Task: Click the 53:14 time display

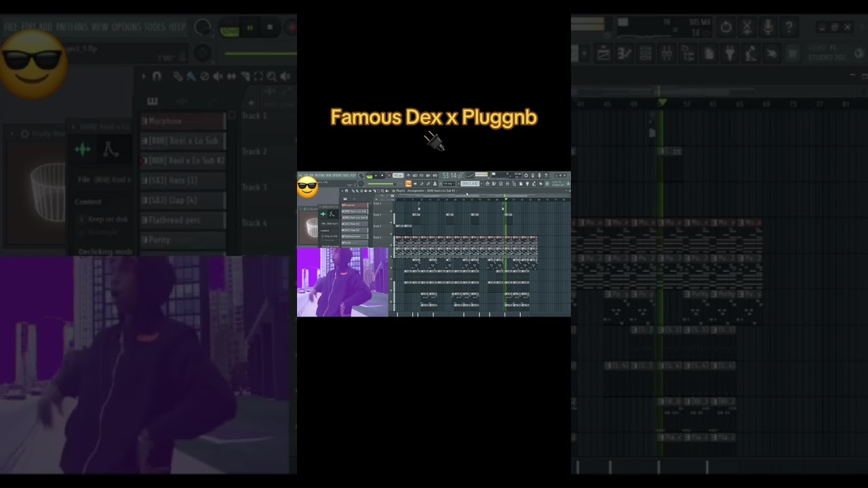Action: (452, 176)
